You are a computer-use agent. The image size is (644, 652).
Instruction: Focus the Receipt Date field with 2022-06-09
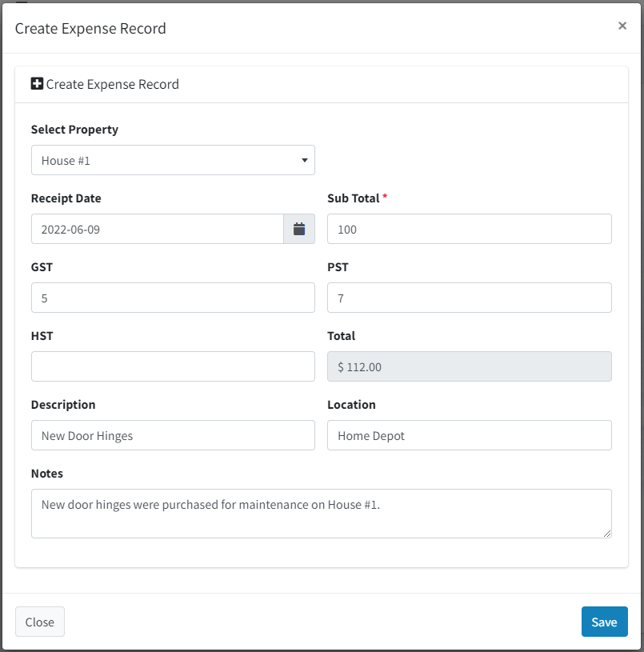point(158,229)
